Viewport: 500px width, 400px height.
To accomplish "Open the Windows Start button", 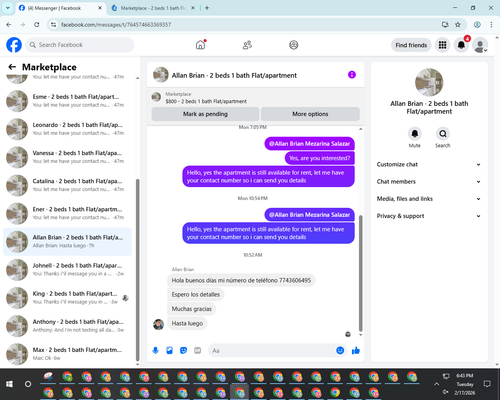I will (9, 384).
